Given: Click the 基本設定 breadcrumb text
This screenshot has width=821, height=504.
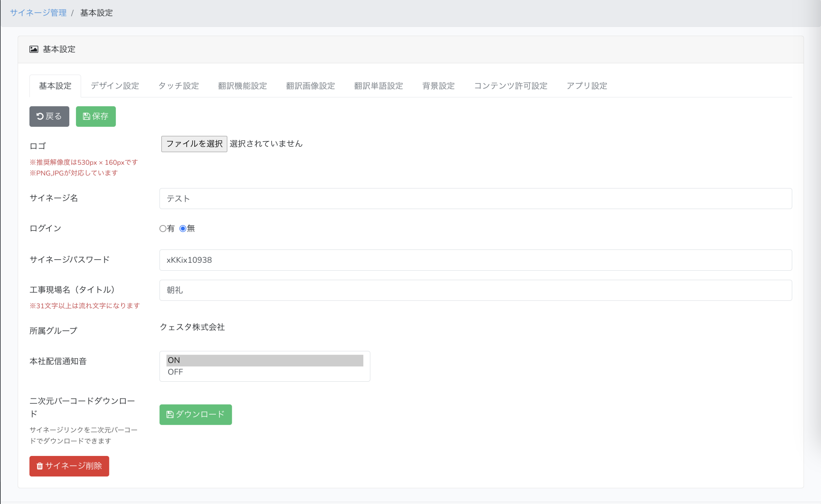Looking at the screenshot, I should coord(97,13).
